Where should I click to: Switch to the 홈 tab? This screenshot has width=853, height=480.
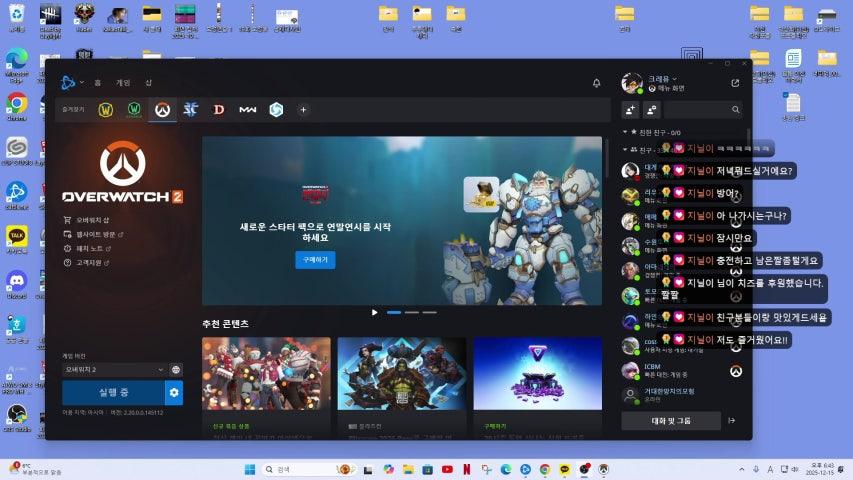click(x=98, y=83)
